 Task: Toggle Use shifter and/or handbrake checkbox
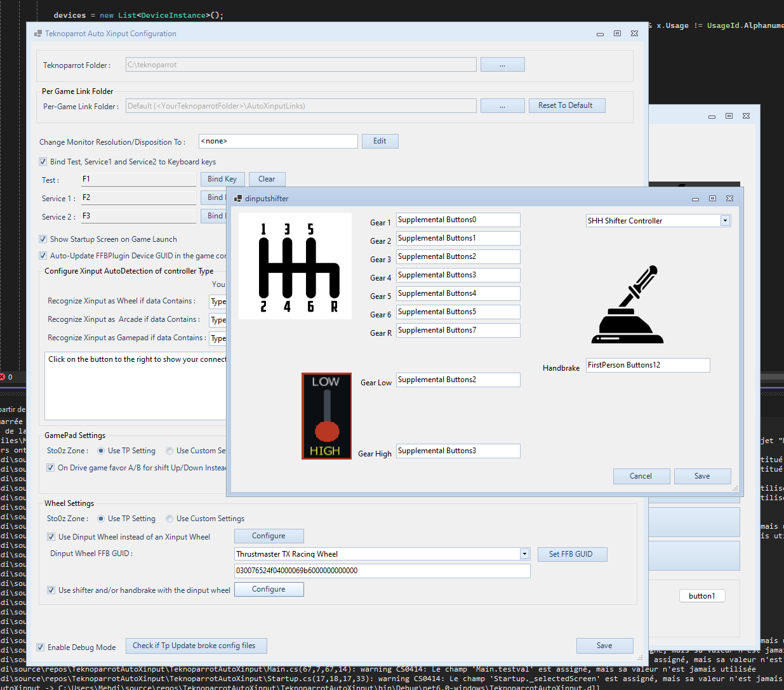point(51,590)
